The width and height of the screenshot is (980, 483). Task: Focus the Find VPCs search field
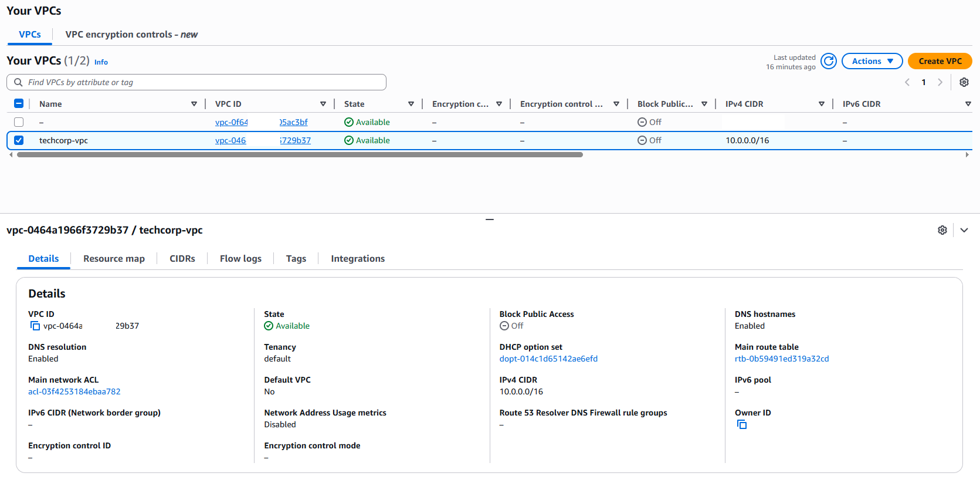(199, 82)
